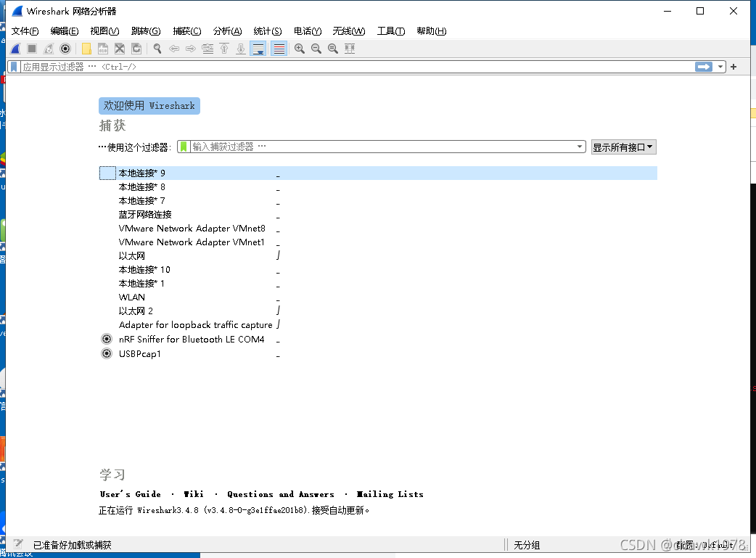
Task: Open the 无线(W) menu
Action: coord(349,31)
